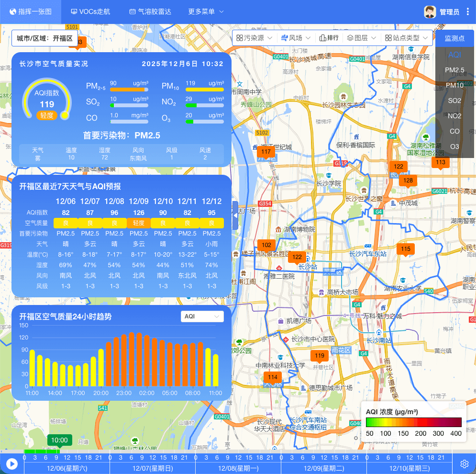Click the 监测点 button
476x474 pixels.
point(454,38)
